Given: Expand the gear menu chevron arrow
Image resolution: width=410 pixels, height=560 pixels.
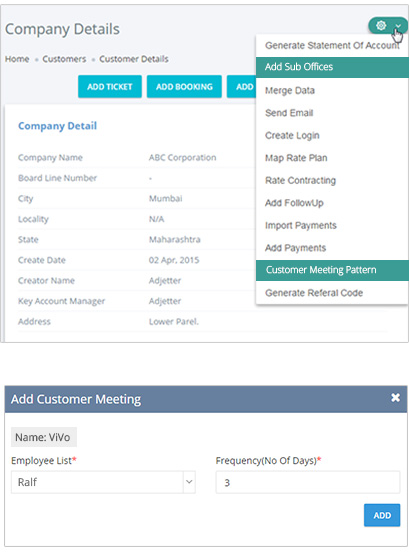Looking at the screenshot, I should tap(398, 26).
